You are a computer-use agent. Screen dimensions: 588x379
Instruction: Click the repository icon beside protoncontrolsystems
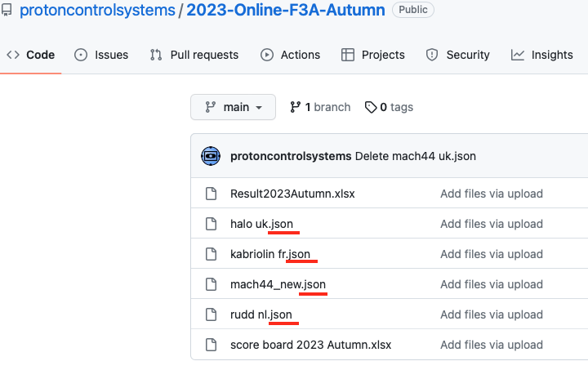coord(6,10)
